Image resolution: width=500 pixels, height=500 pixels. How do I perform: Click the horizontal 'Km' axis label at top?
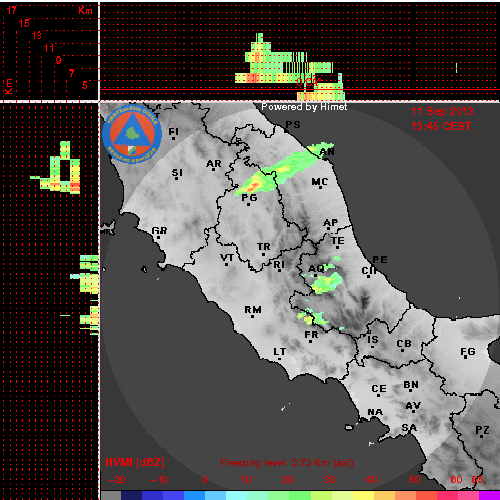[85, 10]
